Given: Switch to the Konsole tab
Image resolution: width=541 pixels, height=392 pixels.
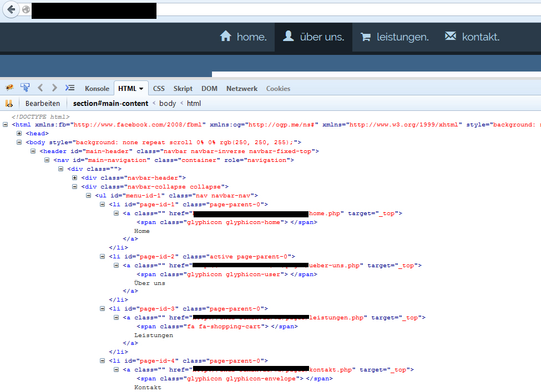Looking at the screenshot, I should point(97,88).
